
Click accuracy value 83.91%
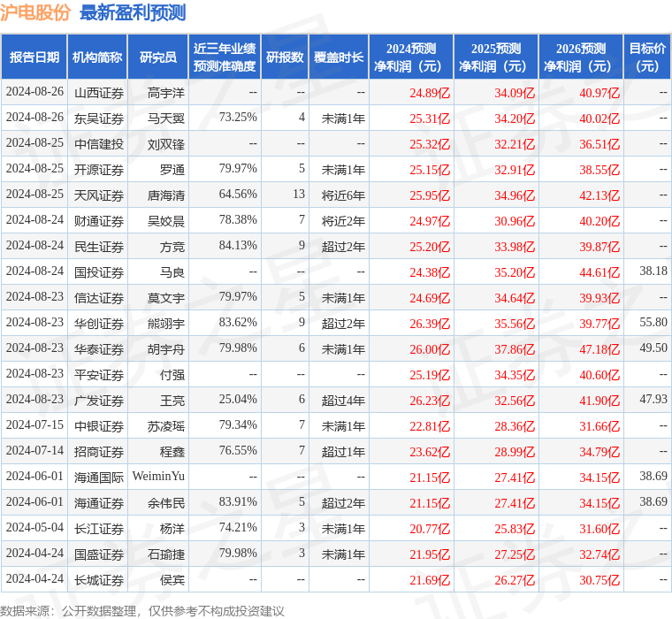tap(238, 502)
